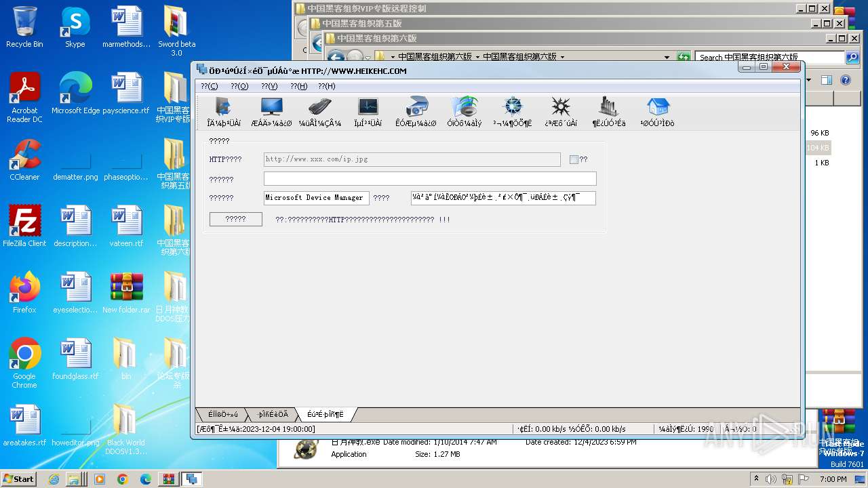Click the blue house toolbar icon
868x488 pixels.
(x=658, y=112)
